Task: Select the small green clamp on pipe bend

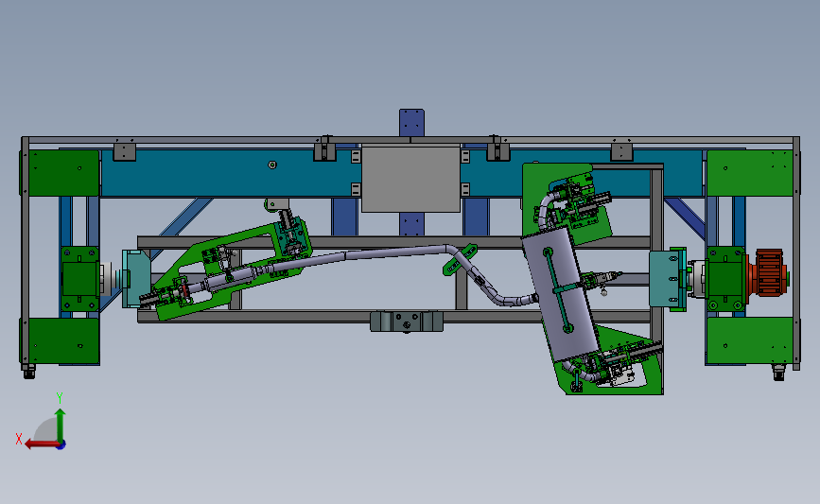Action: coord(460,259)
